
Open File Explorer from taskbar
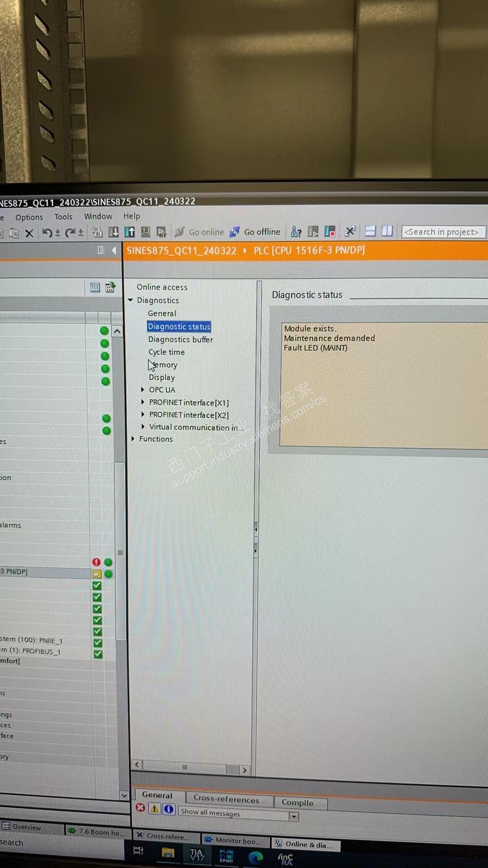coord(168,853)
